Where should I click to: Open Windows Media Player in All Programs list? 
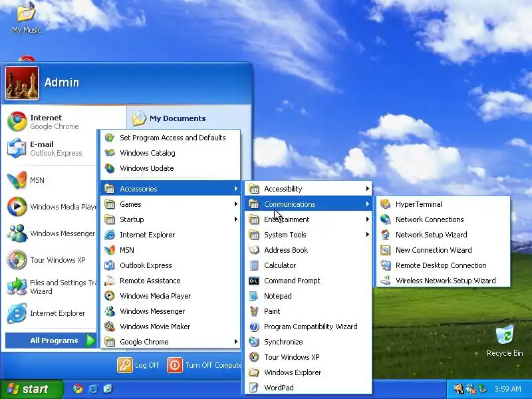point(170,295)
